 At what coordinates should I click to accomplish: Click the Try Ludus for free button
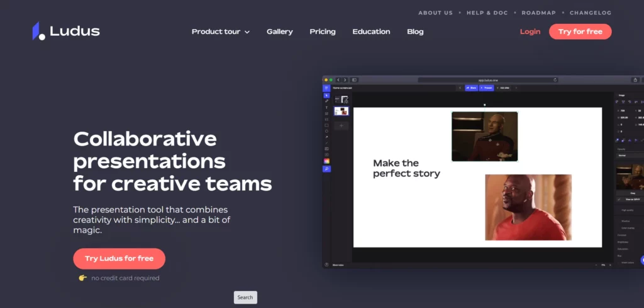tap(119, 258)
